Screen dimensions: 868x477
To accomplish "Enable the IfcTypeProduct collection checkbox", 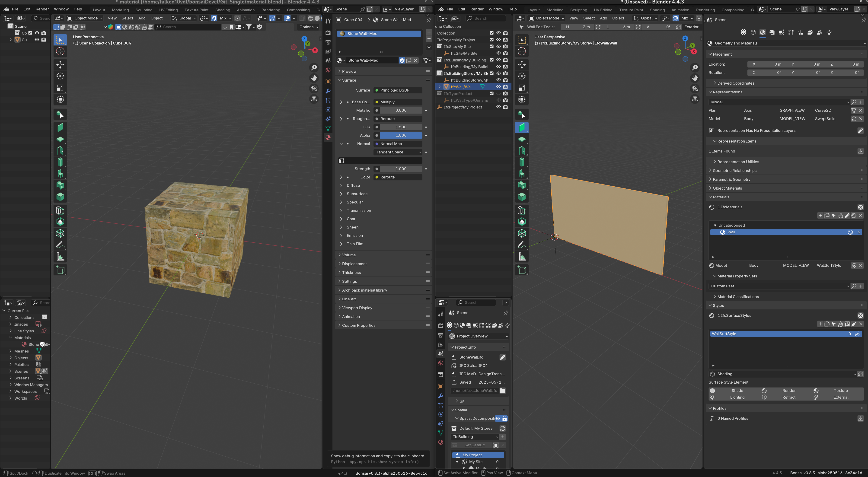I will click(x=492, y=94).
